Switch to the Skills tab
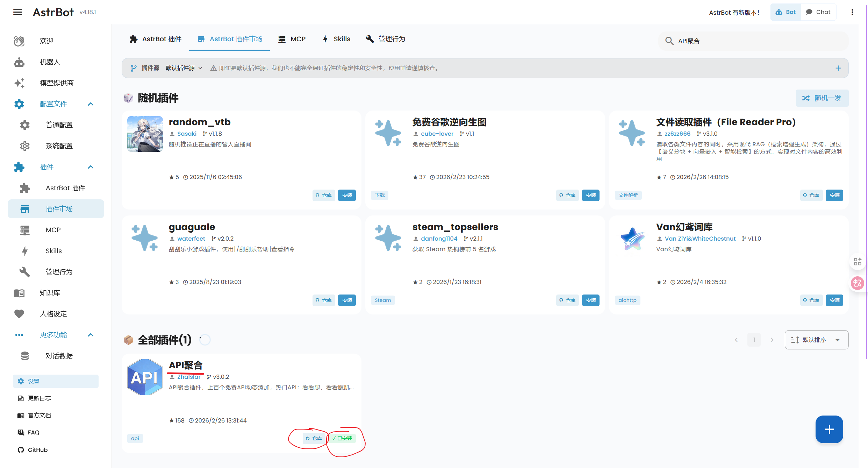 336,39
